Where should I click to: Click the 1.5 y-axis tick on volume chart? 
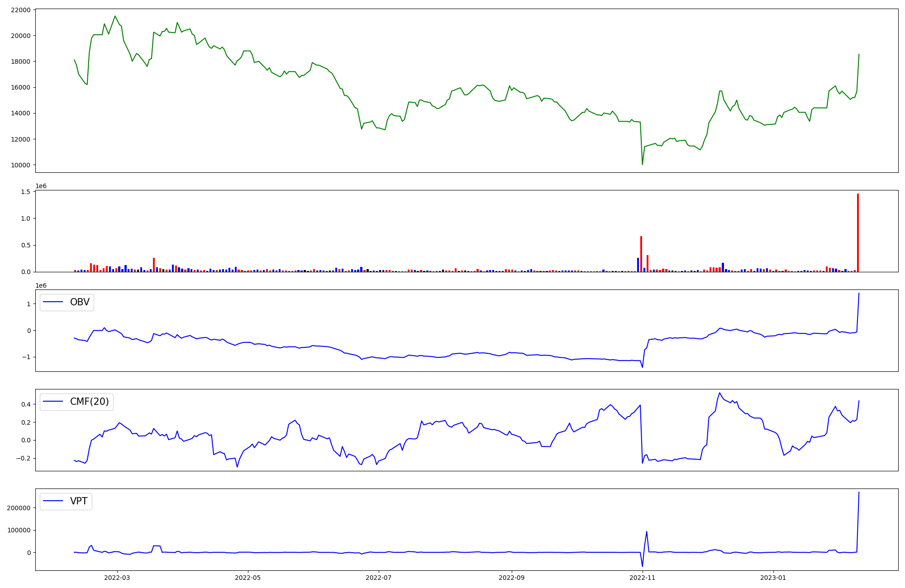click(26, 192)
